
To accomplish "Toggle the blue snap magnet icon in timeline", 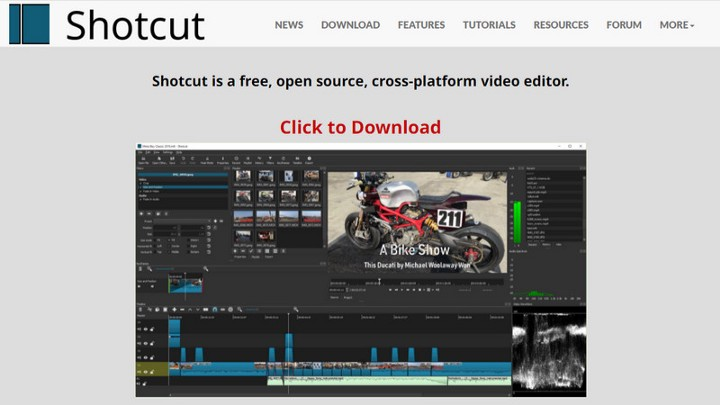I will tap(215, 309).
